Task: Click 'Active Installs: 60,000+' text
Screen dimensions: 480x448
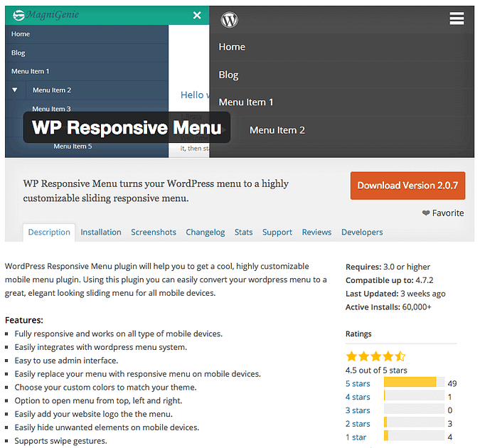Action: (x=388, y=307)
